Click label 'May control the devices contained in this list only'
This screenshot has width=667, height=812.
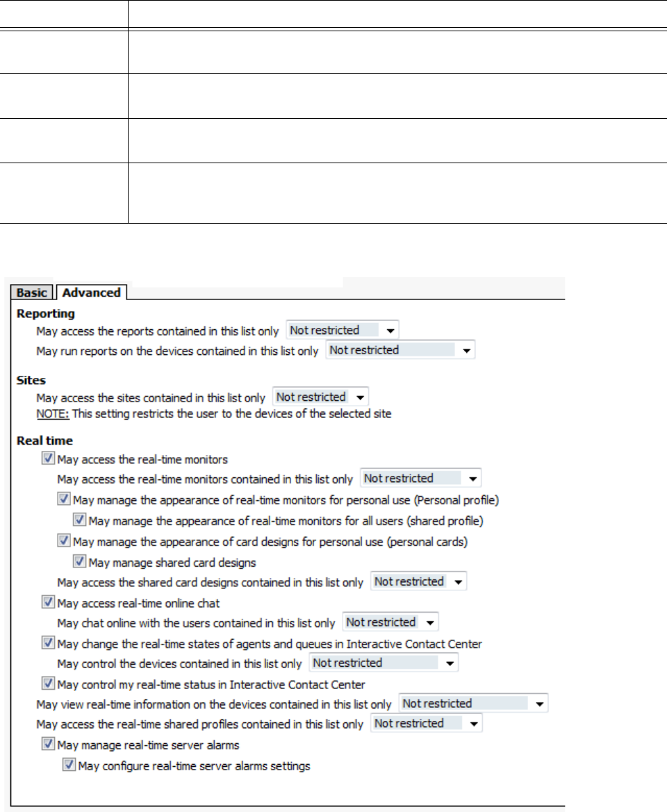point(179,665)
